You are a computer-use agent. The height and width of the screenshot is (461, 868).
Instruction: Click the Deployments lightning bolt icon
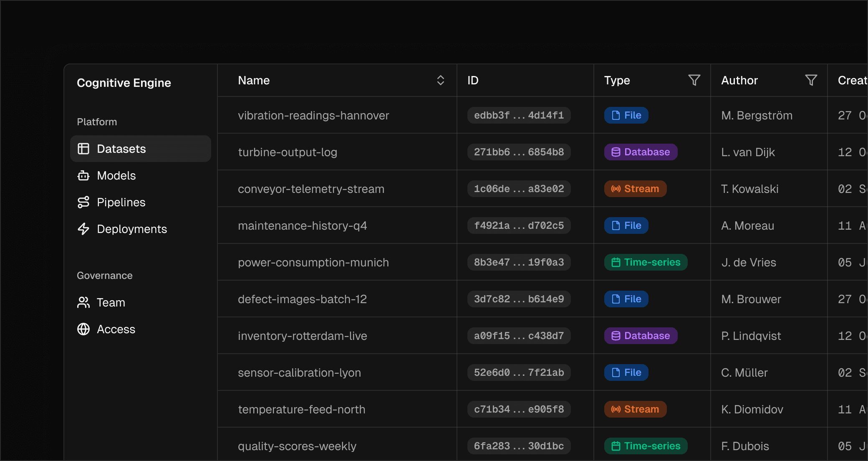(x=83, y=229)
